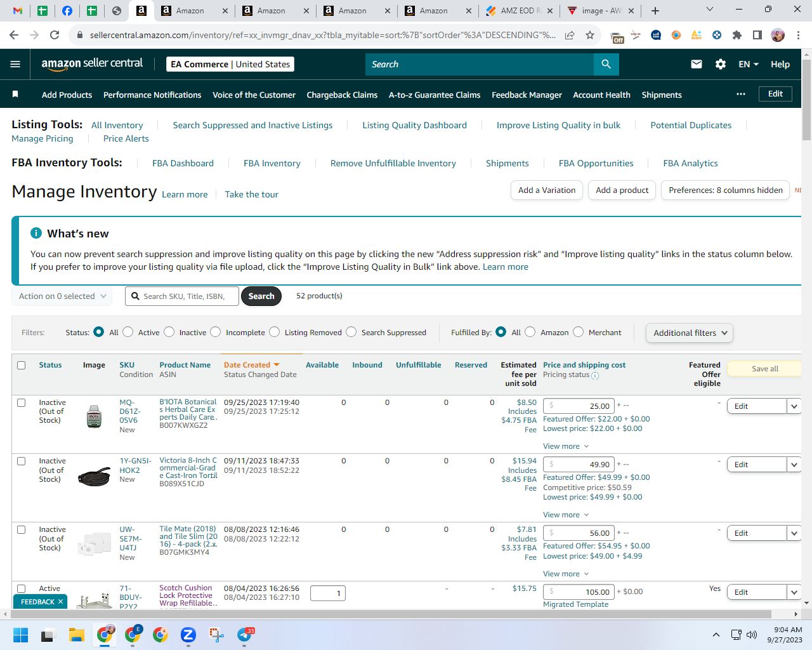Open Zoom from the taskbar
Screen dimensions: 812x650
pos(188,635)
